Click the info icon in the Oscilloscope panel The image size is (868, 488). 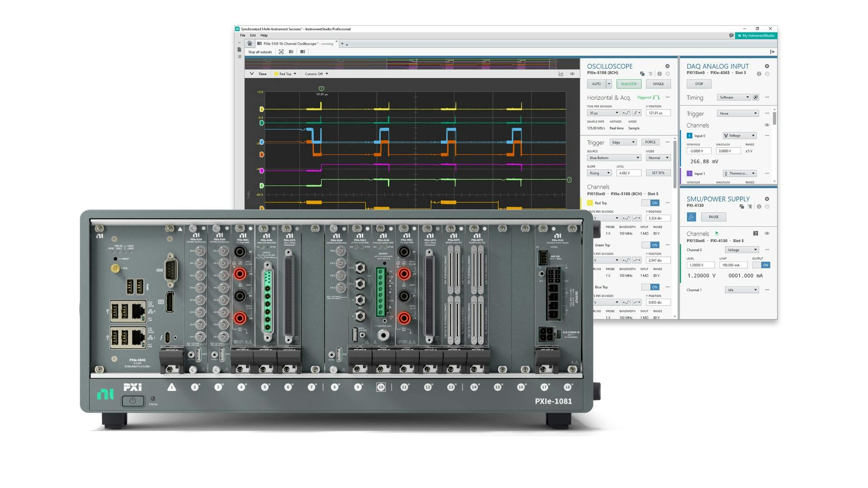click(659, 73)
